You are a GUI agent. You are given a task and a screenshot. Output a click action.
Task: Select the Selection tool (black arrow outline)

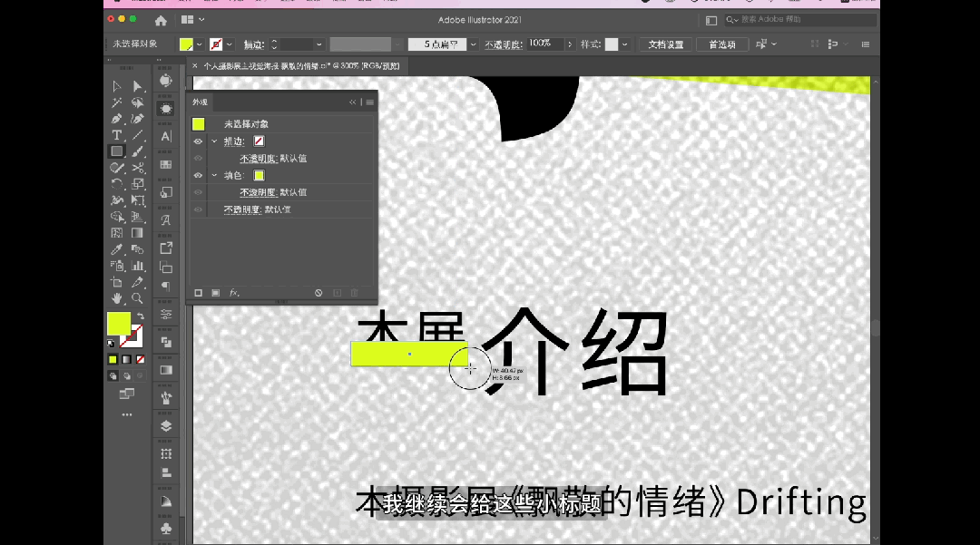(x=117, y=86)
